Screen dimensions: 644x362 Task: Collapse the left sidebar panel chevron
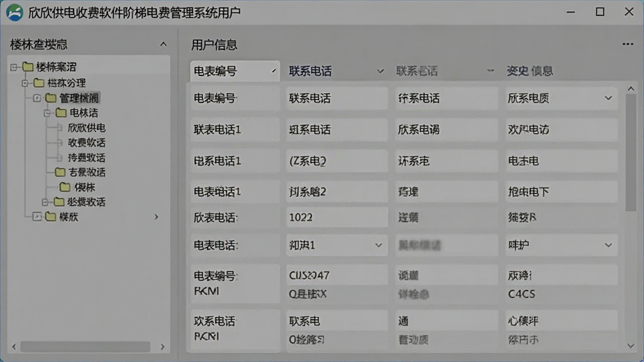tap(164, 44)
